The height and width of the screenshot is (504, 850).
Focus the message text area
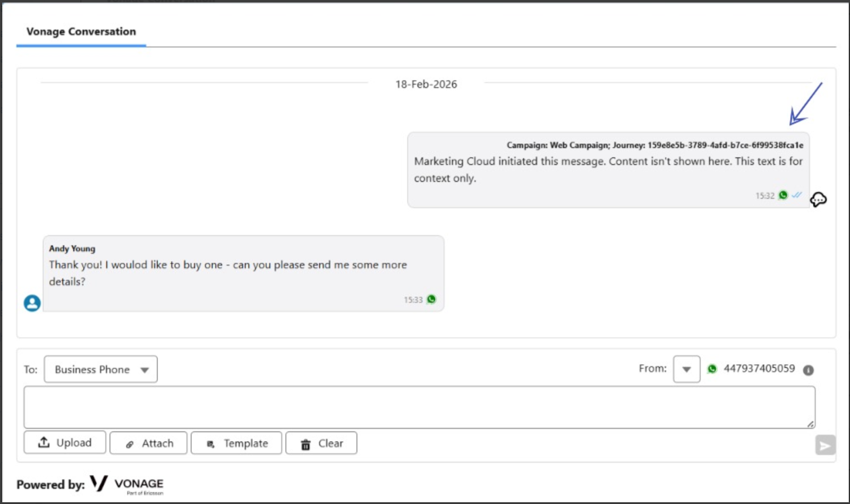pyautogui.click(x=419, y=407)
